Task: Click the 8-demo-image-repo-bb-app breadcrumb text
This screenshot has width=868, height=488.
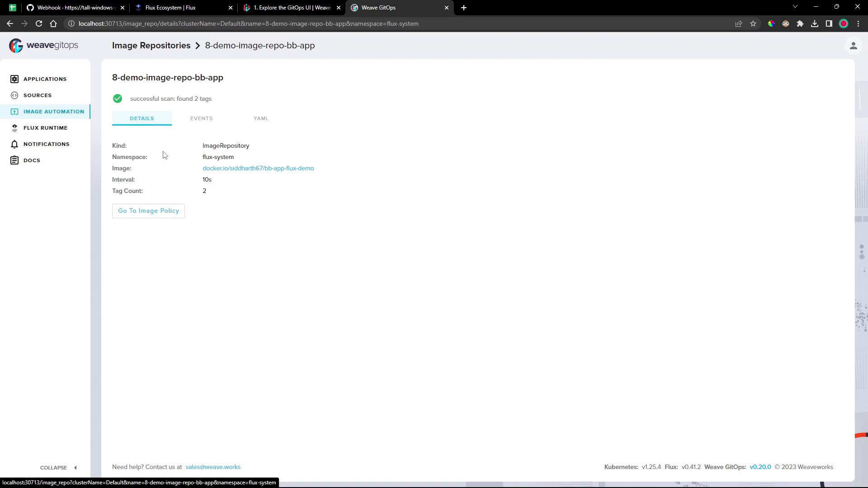Action: 260,46
